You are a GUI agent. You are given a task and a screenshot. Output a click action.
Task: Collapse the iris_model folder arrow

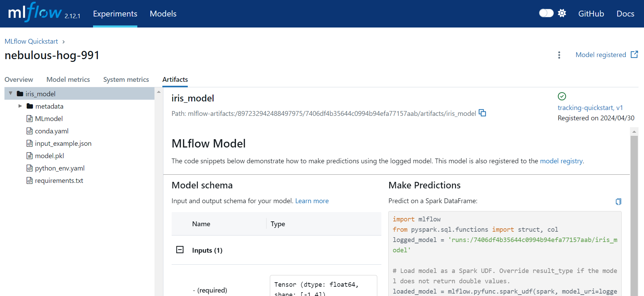point(11,94)
